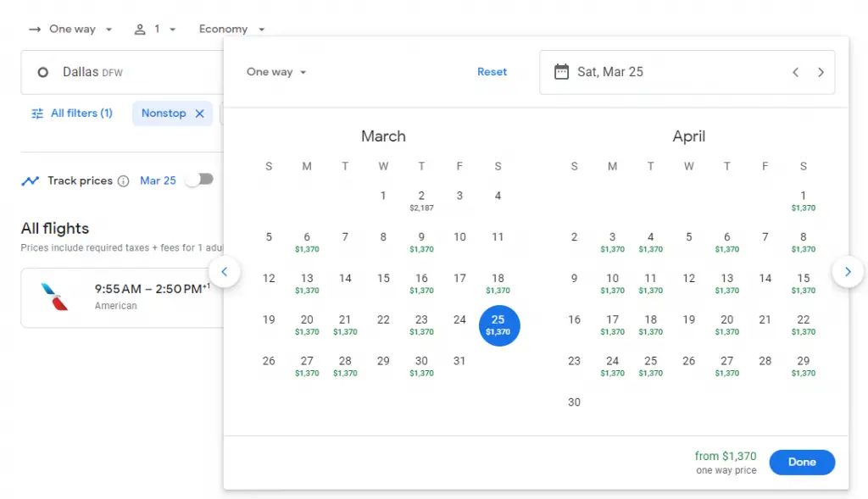Screen dimensions: 868x499
Task: Select March 2 priced at $2,187
Action: [421, 200]
